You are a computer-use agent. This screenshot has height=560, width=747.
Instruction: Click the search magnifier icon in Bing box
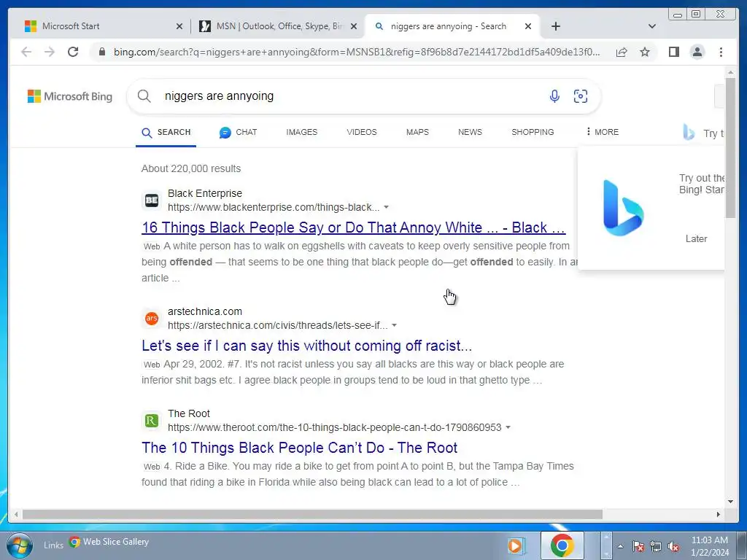pyautogui.click(x=144, y=96)
